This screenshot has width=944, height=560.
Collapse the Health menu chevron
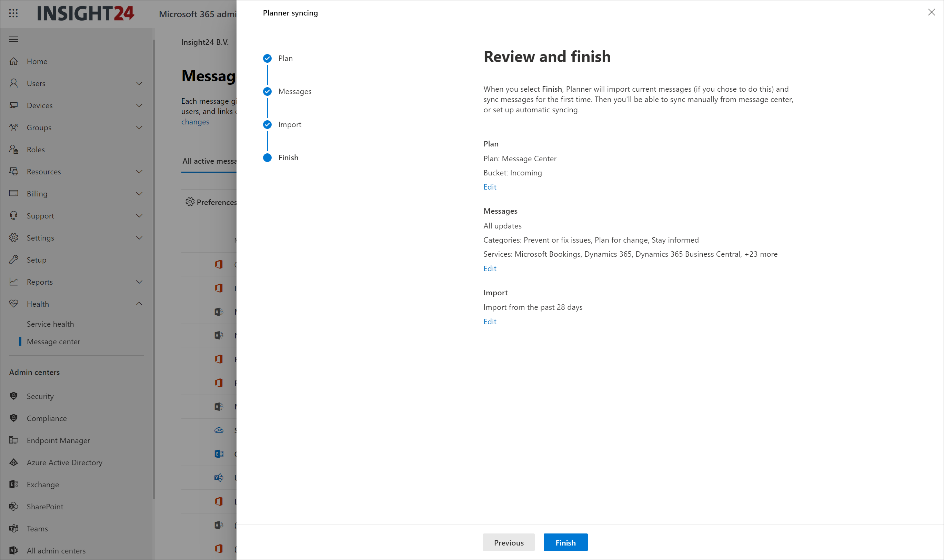click(139, 304)
